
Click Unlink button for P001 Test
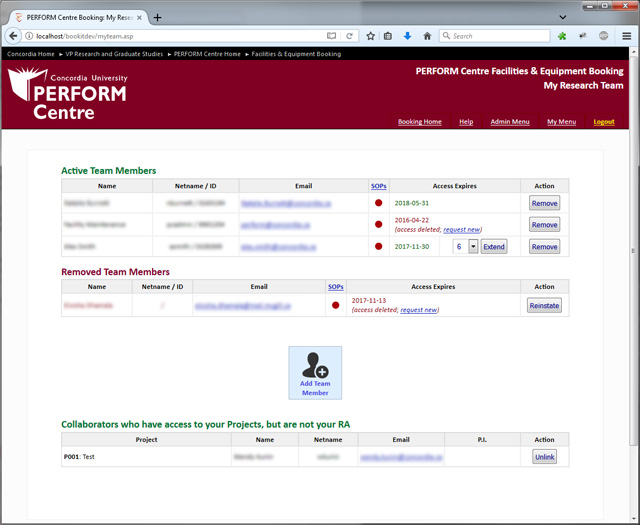coord(544,456)
